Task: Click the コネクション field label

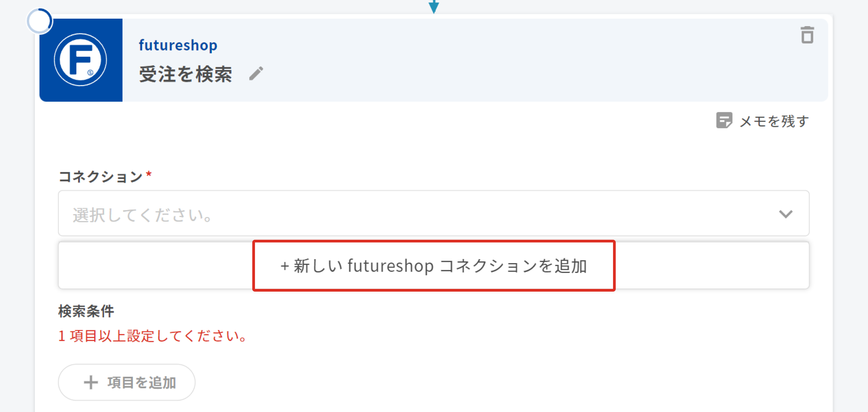Action: (x=100, y=177)
